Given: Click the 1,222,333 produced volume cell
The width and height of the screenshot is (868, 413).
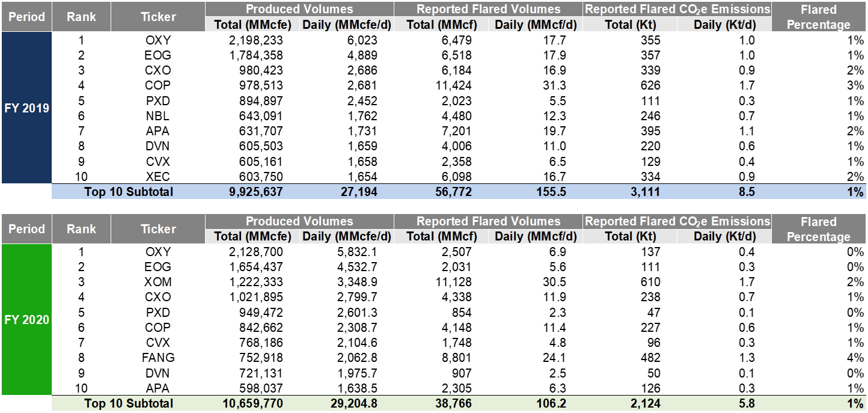Looking at the screenshot, I should pyautogui.click(x=252, y=282).
